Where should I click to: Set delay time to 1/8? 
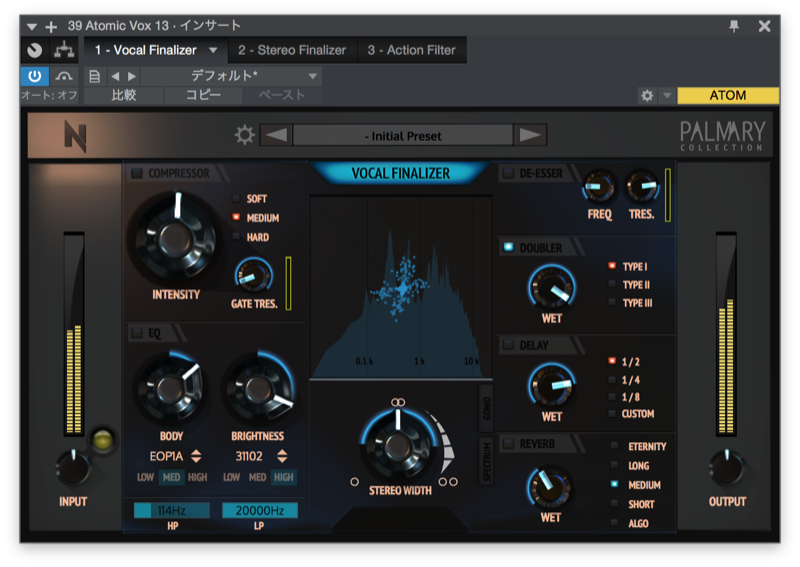coord(612,397)
